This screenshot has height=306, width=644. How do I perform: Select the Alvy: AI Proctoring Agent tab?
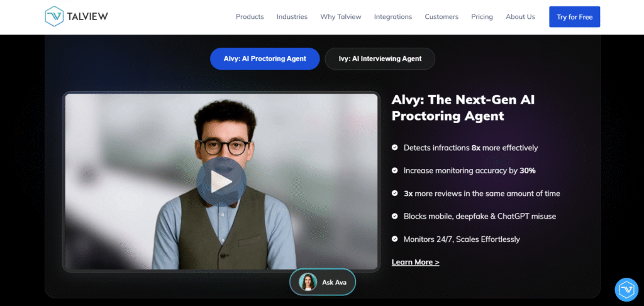coord(265,58)
